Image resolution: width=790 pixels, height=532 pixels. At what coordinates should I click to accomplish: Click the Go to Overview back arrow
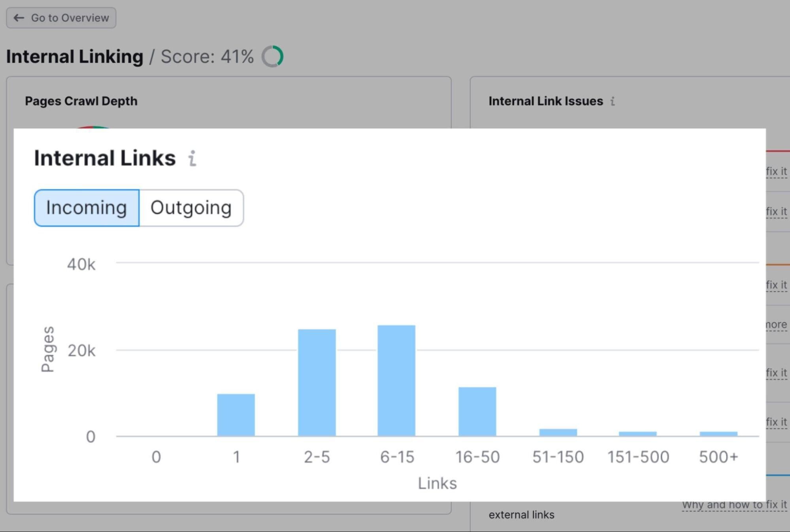[x=19, y=18]
